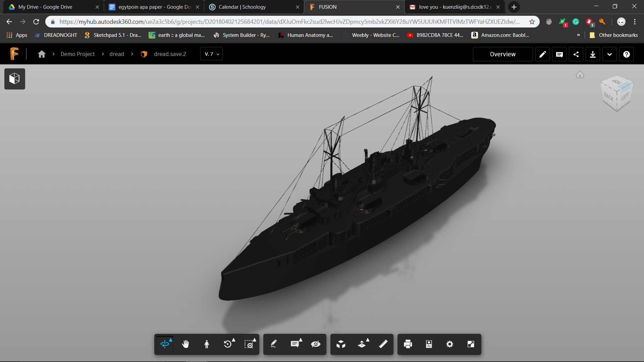
Task: Open the model browser cube panel
Action: 14,79
